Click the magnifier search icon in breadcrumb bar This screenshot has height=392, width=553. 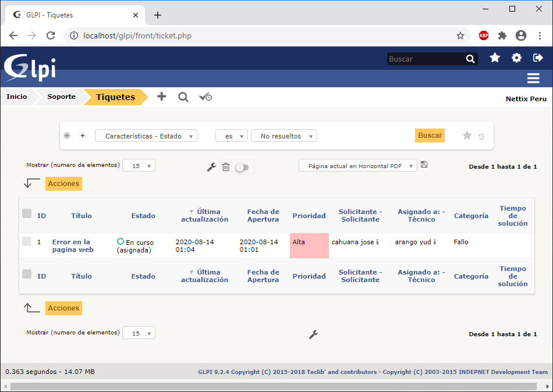tap(183, 97)
